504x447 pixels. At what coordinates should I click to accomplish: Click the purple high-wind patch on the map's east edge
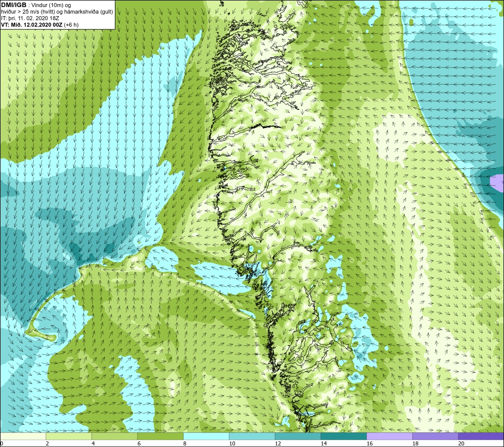point(497,183)
